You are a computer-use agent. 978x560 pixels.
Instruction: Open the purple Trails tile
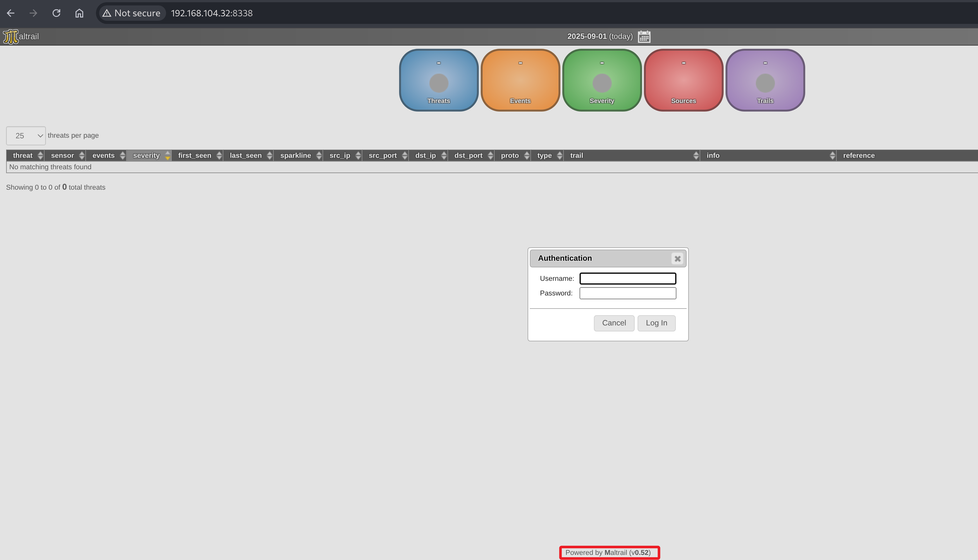point(764,80)
